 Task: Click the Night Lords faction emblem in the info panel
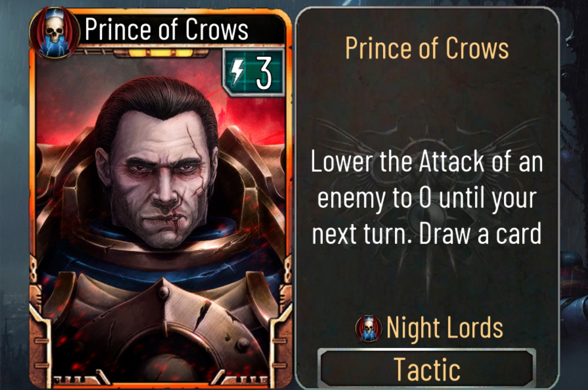368,328
